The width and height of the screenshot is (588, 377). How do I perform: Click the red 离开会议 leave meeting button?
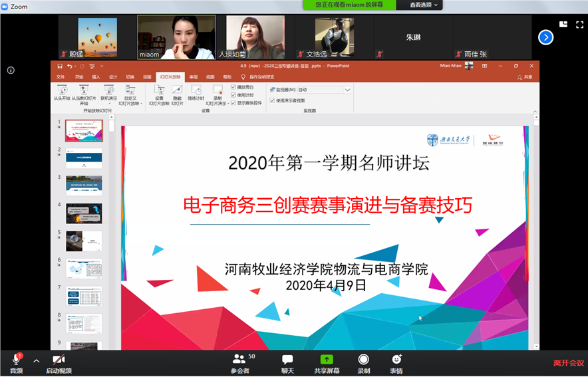(569, 363)
